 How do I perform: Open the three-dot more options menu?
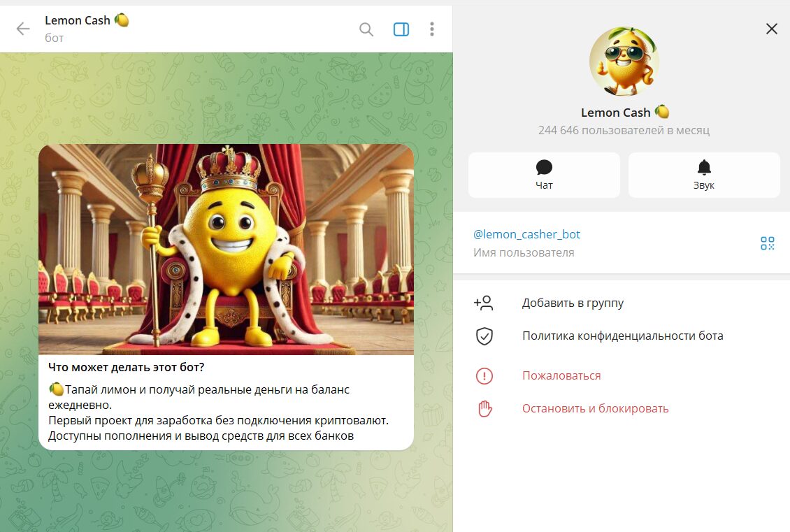pos(432,29)
